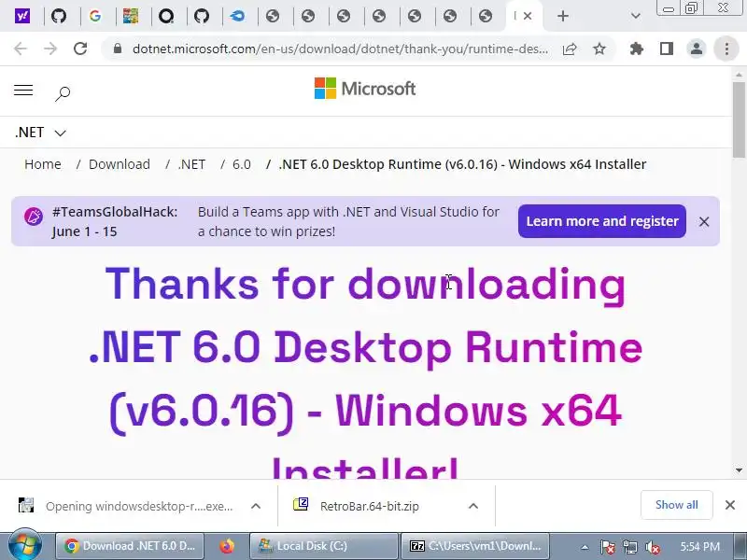
Task: Bookmark this page with star
Action: tap(599, 49)
